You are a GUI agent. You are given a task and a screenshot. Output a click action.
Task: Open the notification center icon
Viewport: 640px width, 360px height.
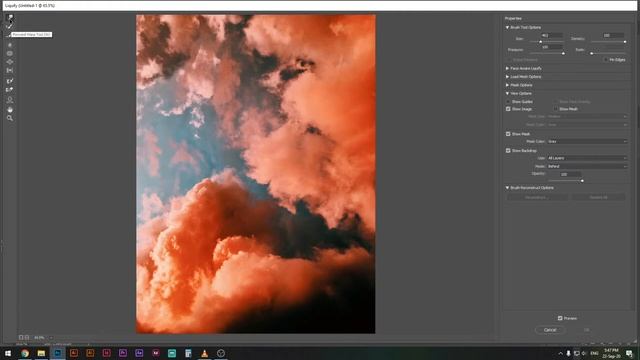[629, 353]
